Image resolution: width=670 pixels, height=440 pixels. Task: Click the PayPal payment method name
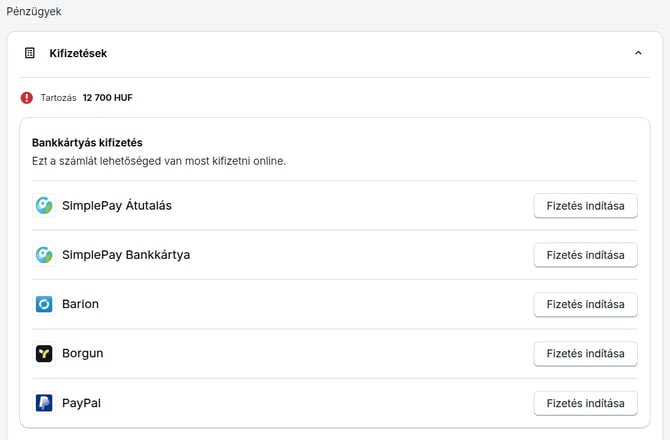click(81, 403)
